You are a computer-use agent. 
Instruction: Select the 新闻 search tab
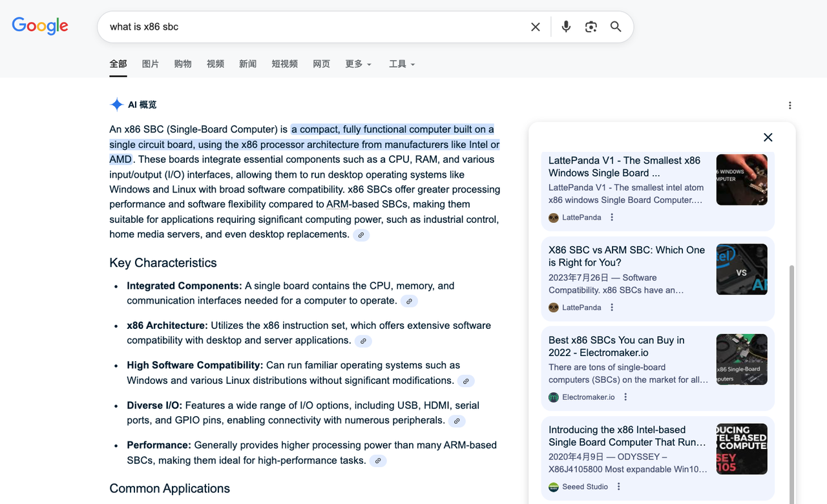click(247, 64)
